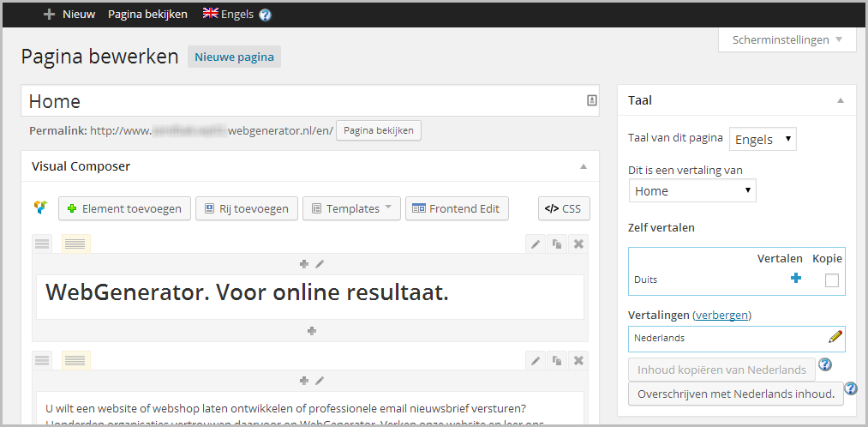Open the Nieuw menu in admin bar
Viewport: 868px width, 427px height.
coord(69,14)
